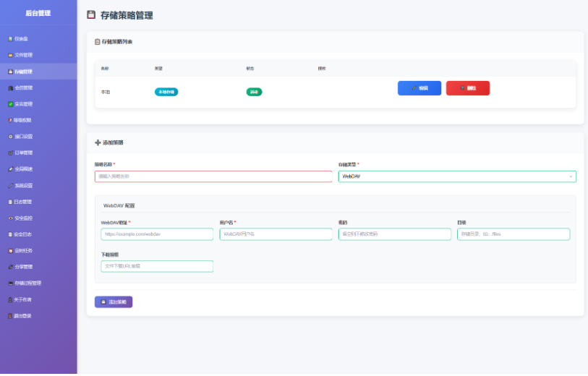Screen dimensions: 588x376
Task: Focus the WebDAV 密码 field
Action: tap(394, 234)
